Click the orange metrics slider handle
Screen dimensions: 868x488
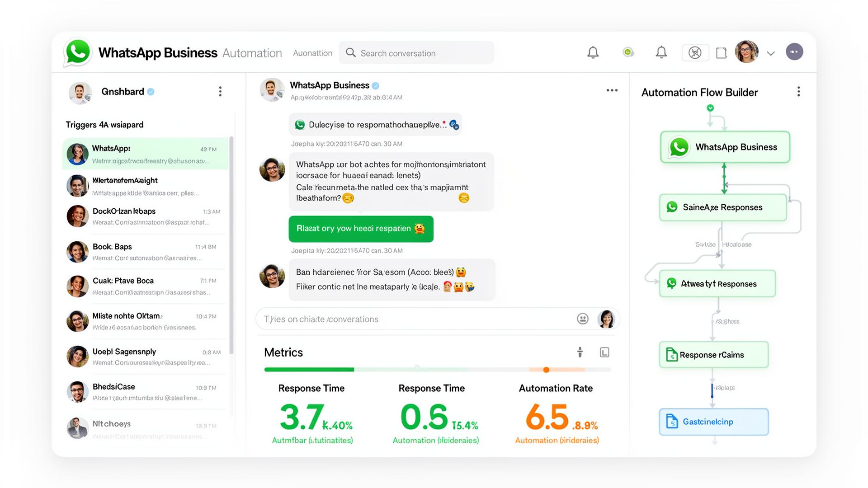[546, 370]
